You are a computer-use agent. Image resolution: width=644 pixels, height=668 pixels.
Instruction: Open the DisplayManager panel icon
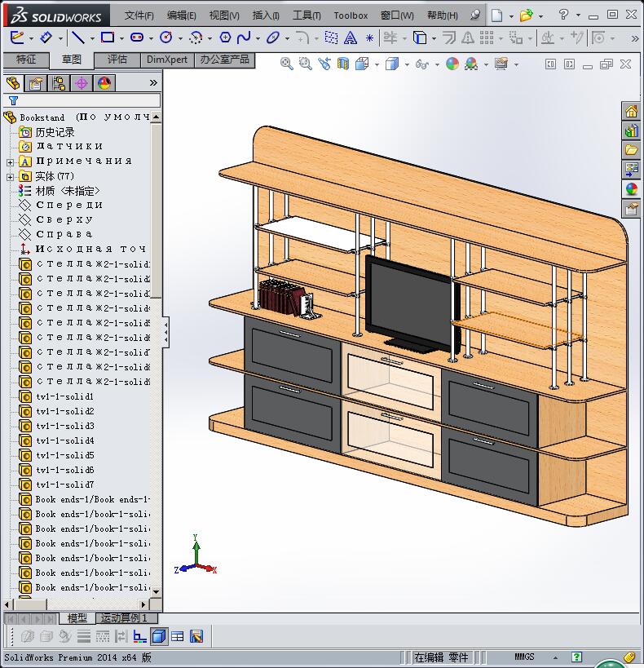pyautogui.click(x=104, y=83)
